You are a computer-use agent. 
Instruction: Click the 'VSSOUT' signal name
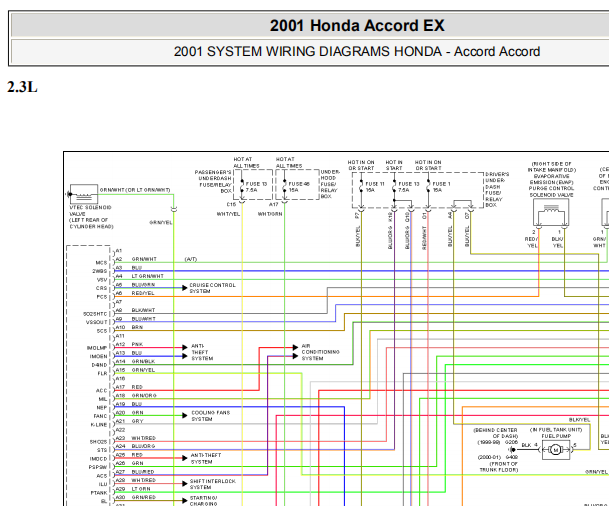pos(96,322)
